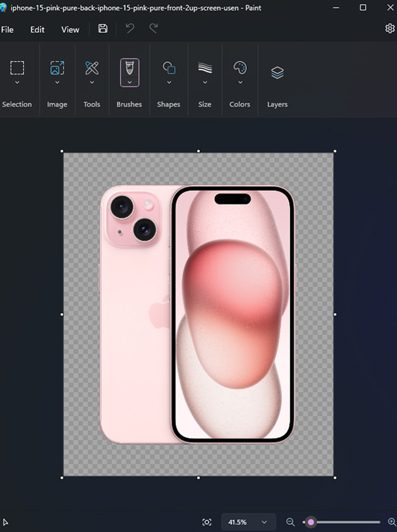This screenshot has width=397, height=532.
Task: Click the top-middle canvas resize handle
Action: coord(198,151)
